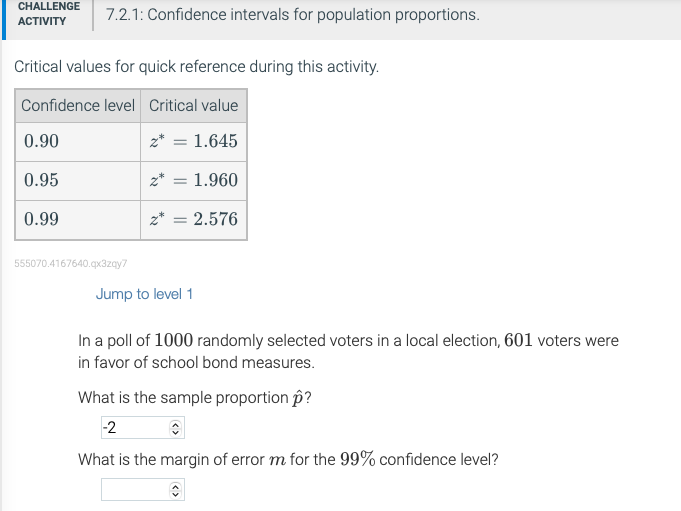Screen dimensions: 681x511
Task: Focus the sample proportion input field
Action: tap(134, 428)
